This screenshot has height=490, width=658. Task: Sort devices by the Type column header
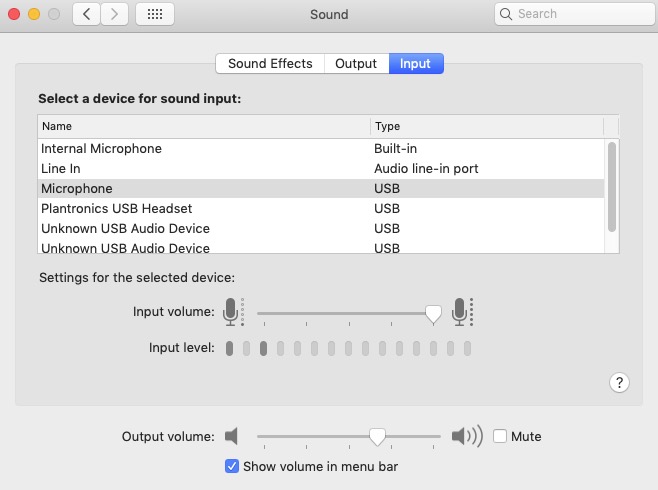[x=487, y=126]
